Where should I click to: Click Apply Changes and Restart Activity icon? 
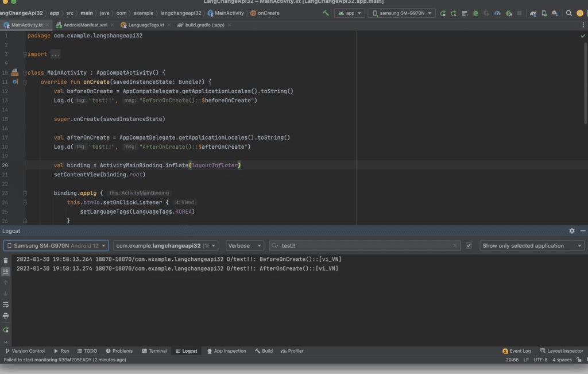(x=454, y=13)
